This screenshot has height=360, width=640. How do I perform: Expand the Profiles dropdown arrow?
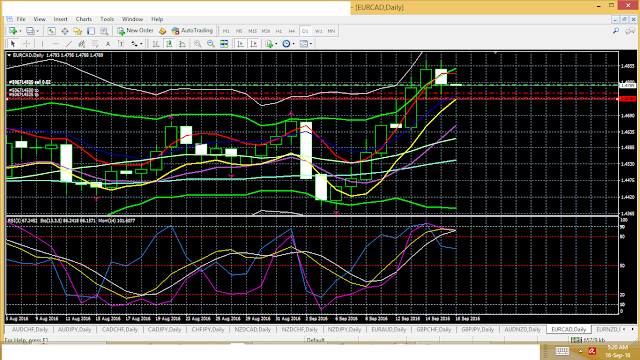[x=37, y=31]
